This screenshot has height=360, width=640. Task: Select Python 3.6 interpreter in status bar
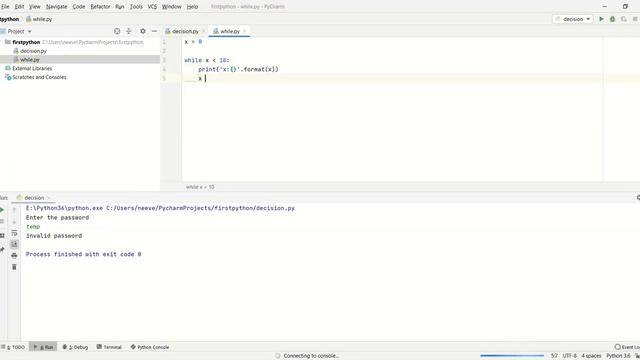(618, 356)
